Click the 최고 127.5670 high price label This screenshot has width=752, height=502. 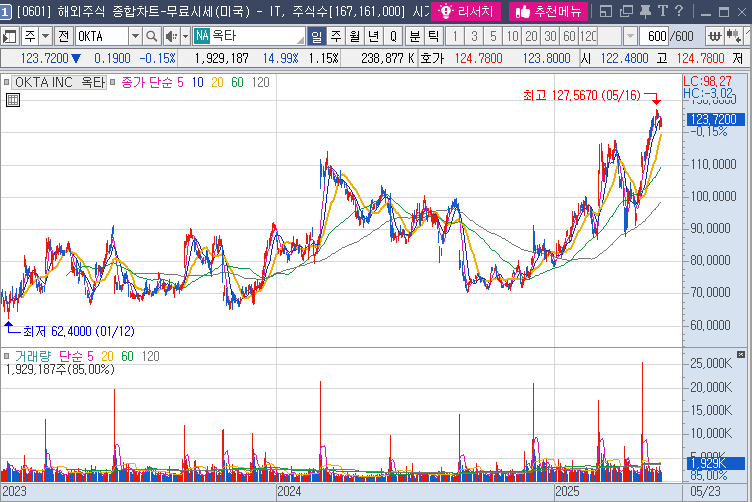582,95
